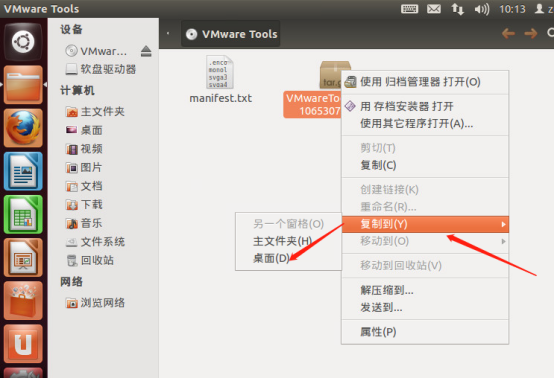
Task: Launch LibreOffice Writer from the dock
Action: (23, 171)
